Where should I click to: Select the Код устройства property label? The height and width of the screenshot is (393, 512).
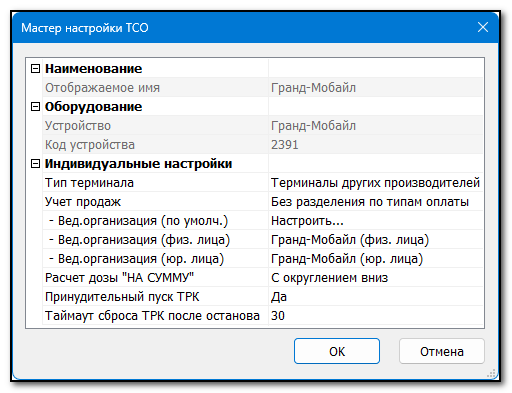[90, 145]
